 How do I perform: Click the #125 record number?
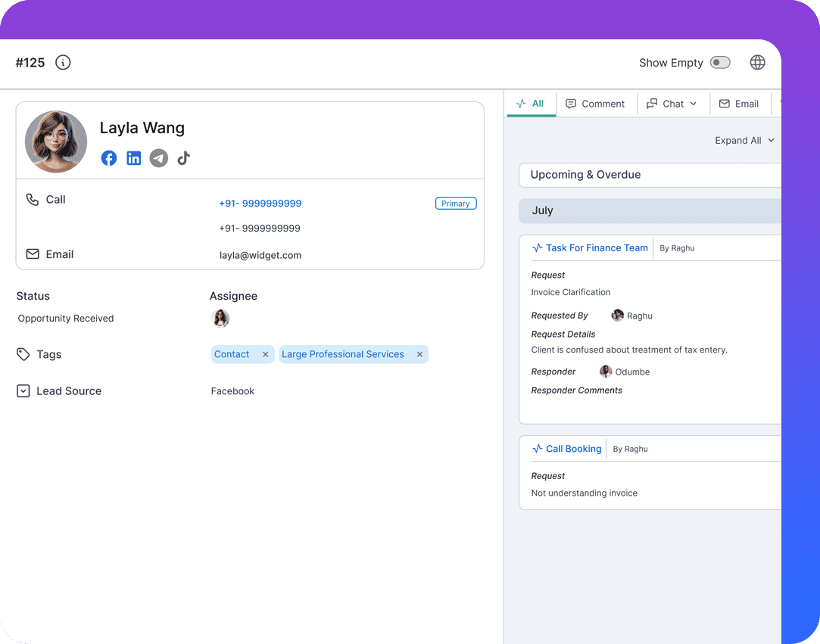pyautogui.click(x=30, y=63)
